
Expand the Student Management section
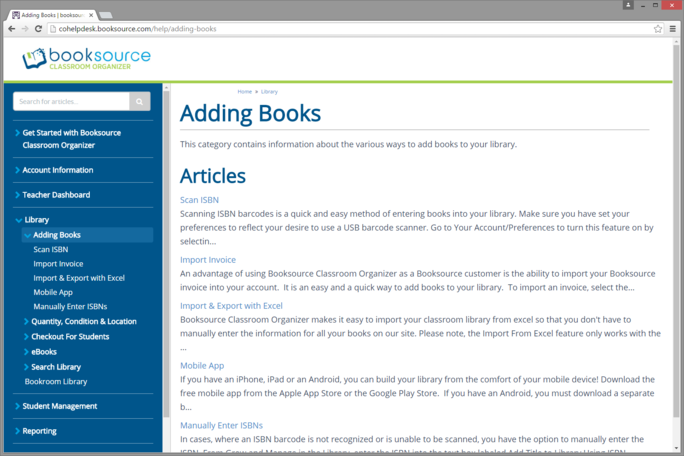tap(59, 407)
